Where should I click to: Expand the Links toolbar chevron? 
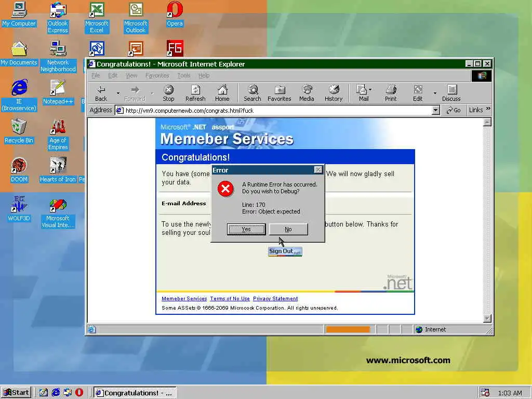tap(488, 109)
